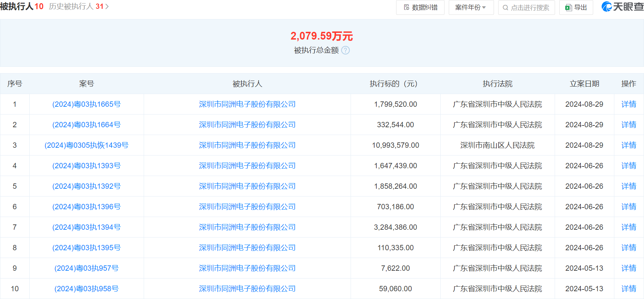Open case (2024)粤0305执恢1439号
The width and height of the screenshot is (644, 299).
click(87, 145)
